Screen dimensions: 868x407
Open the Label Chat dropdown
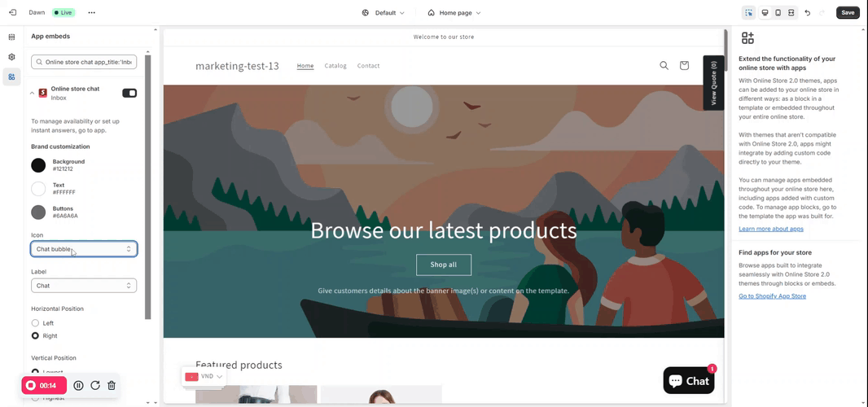tap(84, 286)
